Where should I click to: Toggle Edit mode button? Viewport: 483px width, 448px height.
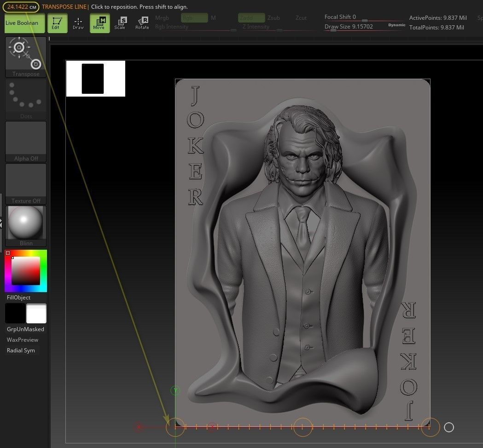[x=57, y=23]
